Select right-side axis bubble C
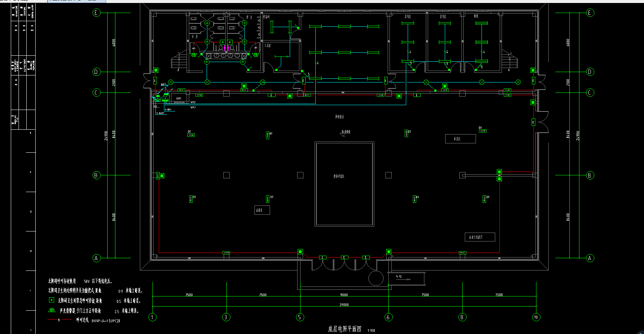 (590, 93)
